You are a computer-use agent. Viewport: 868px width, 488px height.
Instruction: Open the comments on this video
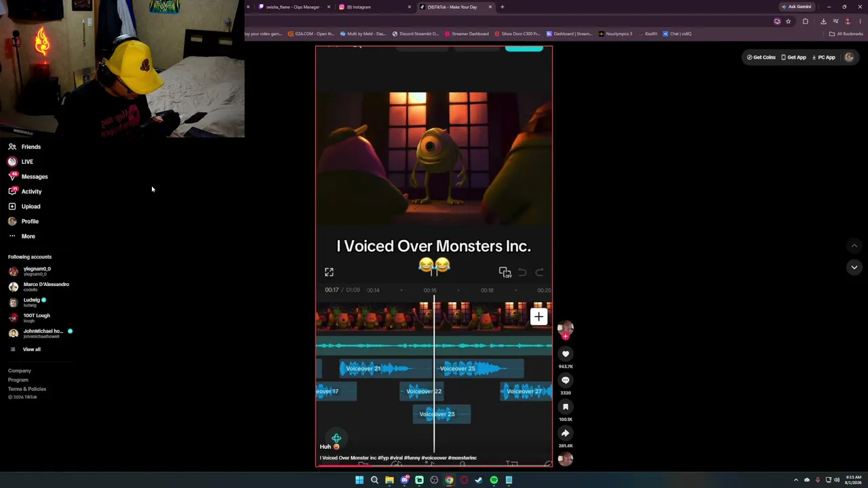(x=566, y=380)
